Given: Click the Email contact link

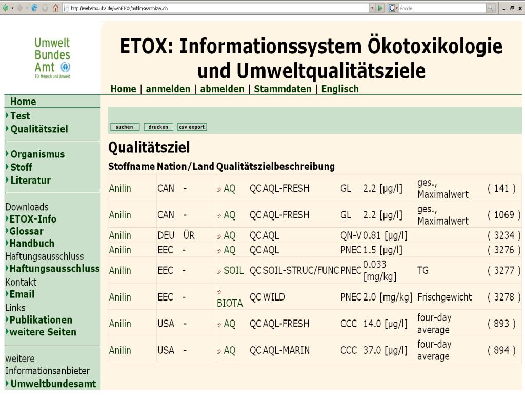Looking at the screenshot, I should tap(22, 294).
